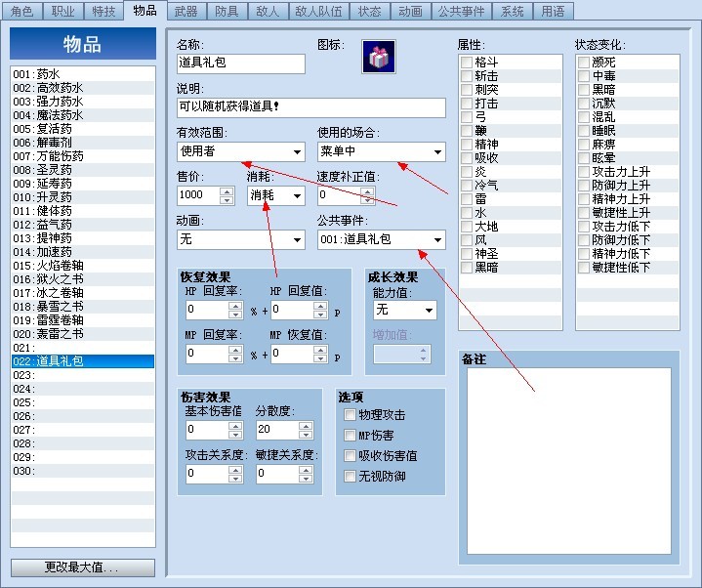Select item 018:暴雪之书 in list
Image resolution: width=702 pixels, height=588 pixels.
(83, 307)
